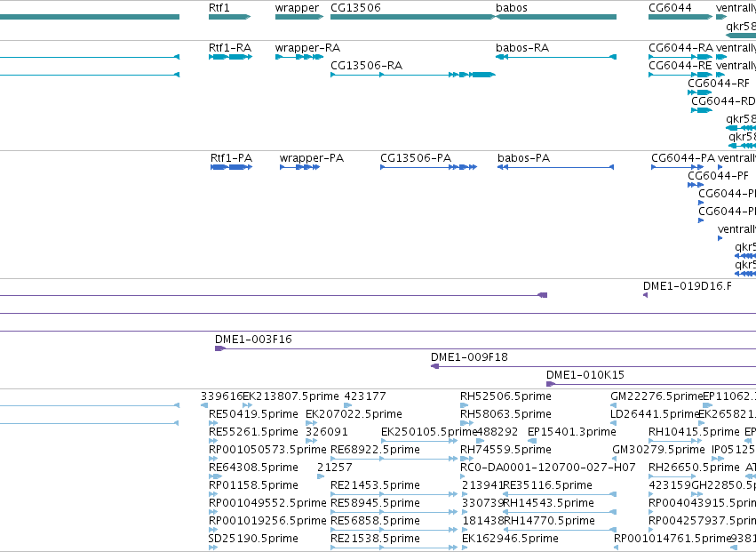Click the CG6044 gene feature
The image size is (756, 552).
pos(680,17)
